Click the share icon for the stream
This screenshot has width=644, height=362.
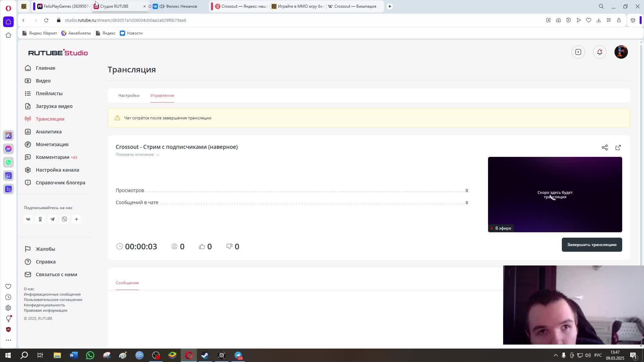tap(604, 147)
